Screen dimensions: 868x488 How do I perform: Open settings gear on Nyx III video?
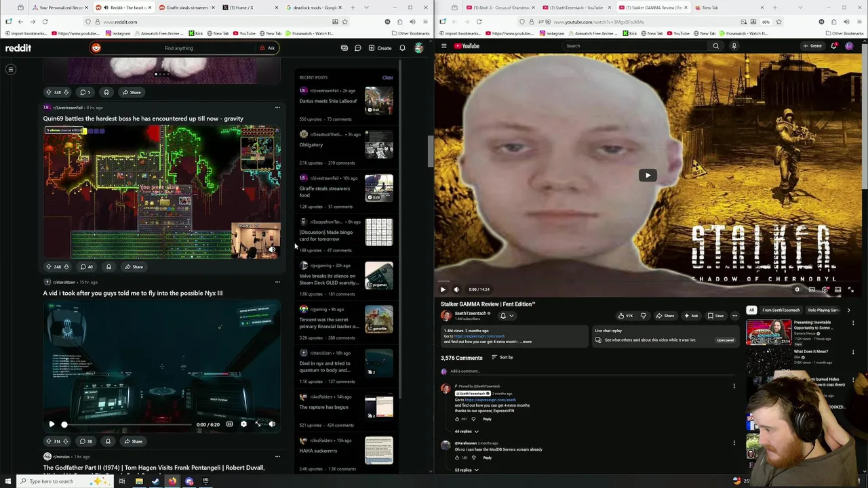point(243,424)
